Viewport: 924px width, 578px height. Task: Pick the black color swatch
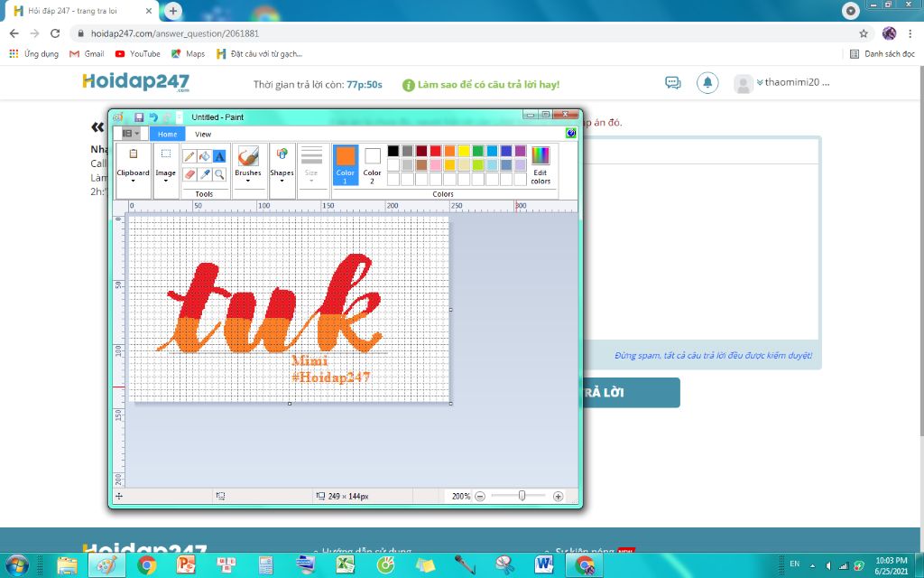coord(393,151)
